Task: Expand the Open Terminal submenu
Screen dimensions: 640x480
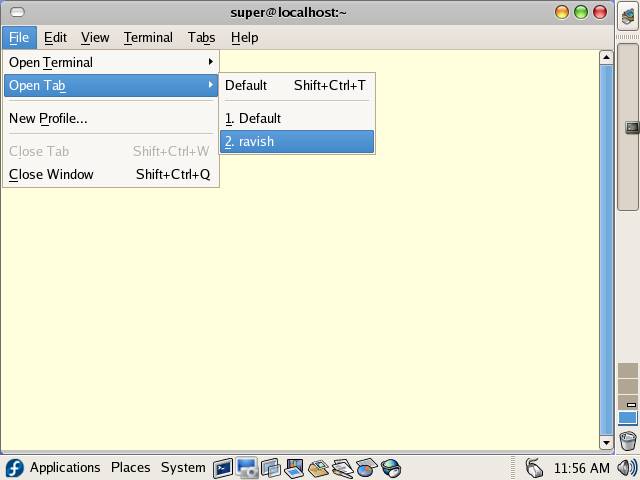Action: click(110, 62)
